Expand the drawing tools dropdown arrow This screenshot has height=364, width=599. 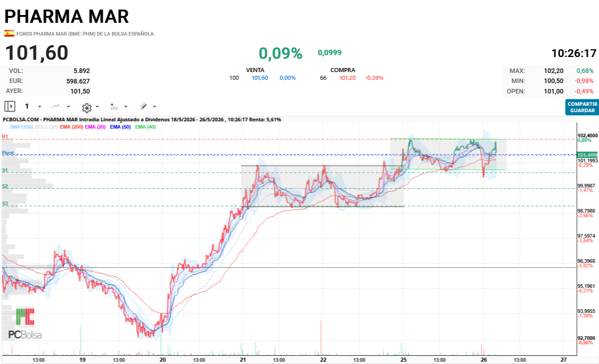click(155, 107)
